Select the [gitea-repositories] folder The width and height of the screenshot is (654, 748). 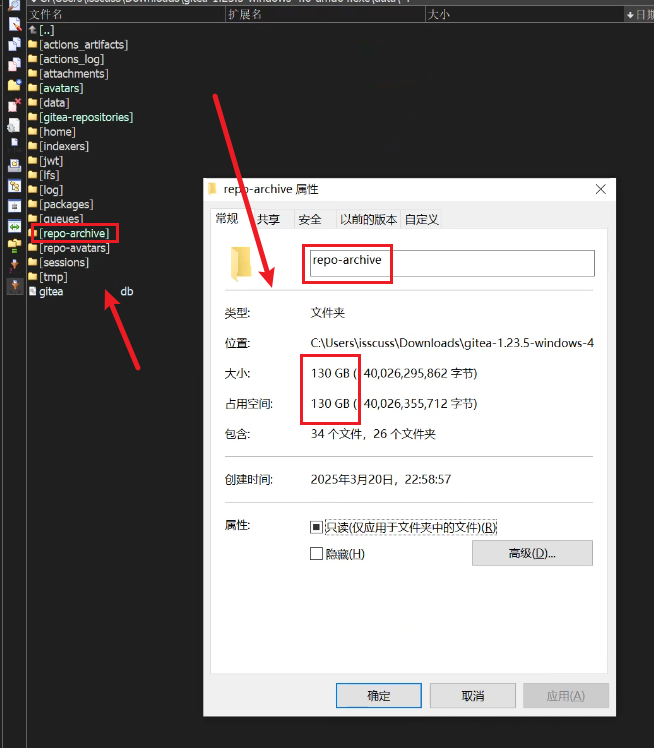tap(86, 117)
